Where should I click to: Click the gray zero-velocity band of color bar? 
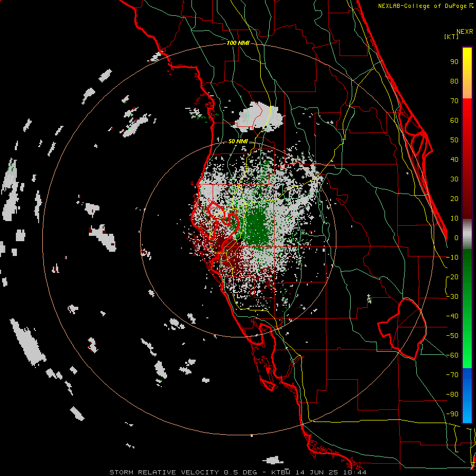(x=467, y=234)
